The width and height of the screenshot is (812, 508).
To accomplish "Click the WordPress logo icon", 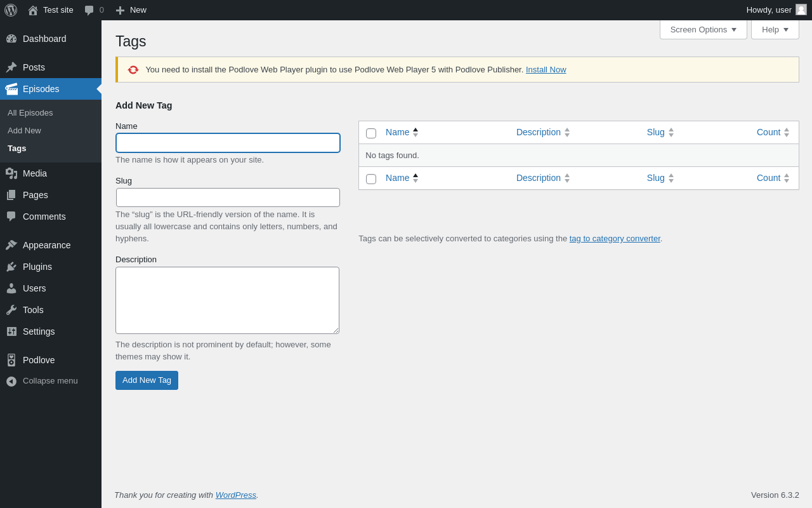I will point(11,10).
